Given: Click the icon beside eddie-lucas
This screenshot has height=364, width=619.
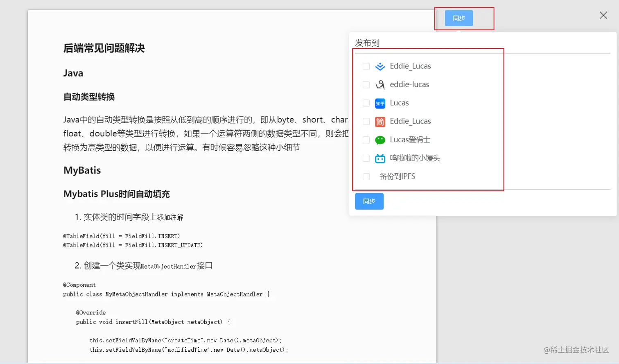Looking at the screenshot, I should coord(380,85).
